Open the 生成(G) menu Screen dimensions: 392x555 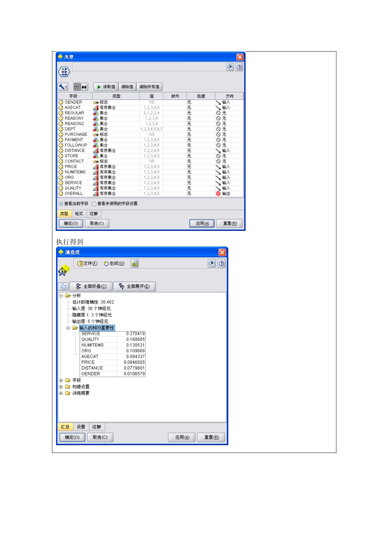click(114, 263)
